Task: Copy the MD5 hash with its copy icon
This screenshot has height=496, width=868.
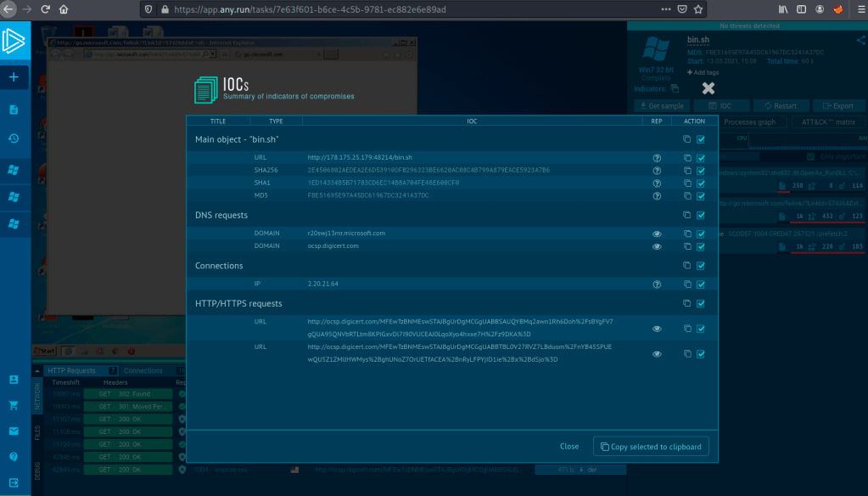Action: coord(686,195)
